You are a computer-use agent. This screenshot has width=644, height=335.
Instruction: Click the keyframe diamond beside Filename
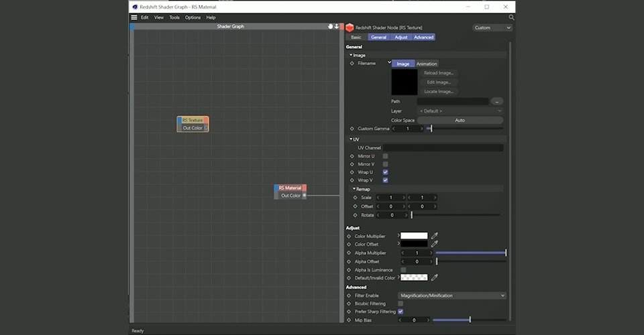352,64
